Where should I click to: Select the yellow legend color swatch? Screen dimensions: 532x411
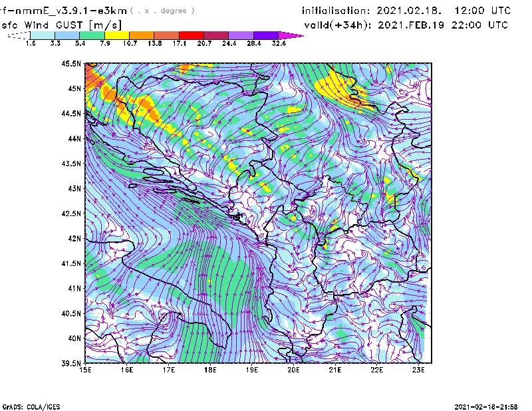coord(117,35)
